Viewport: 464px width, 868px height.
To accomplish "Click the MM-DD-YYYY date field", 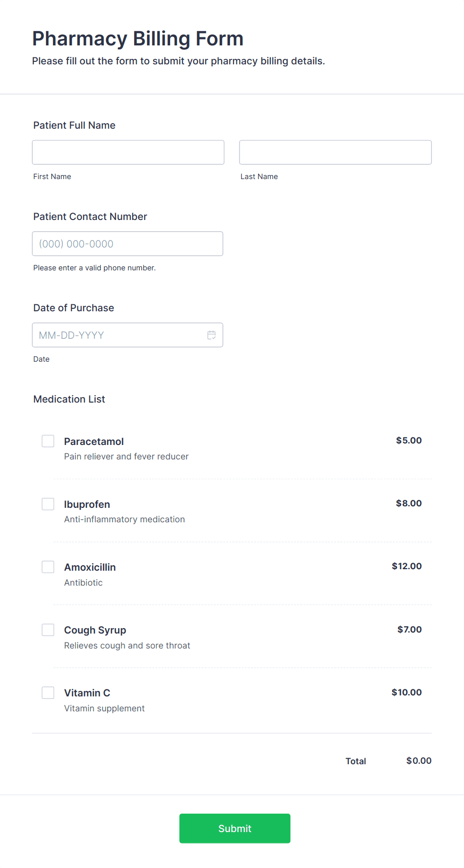I will [128, 335].
